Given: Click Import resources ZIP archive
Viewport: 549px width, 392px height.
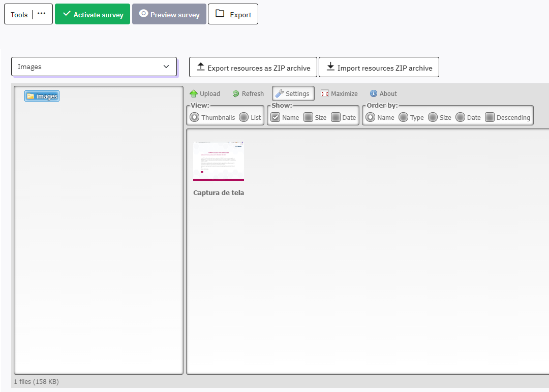Looking at the screenshot, I should pos(379,68).
